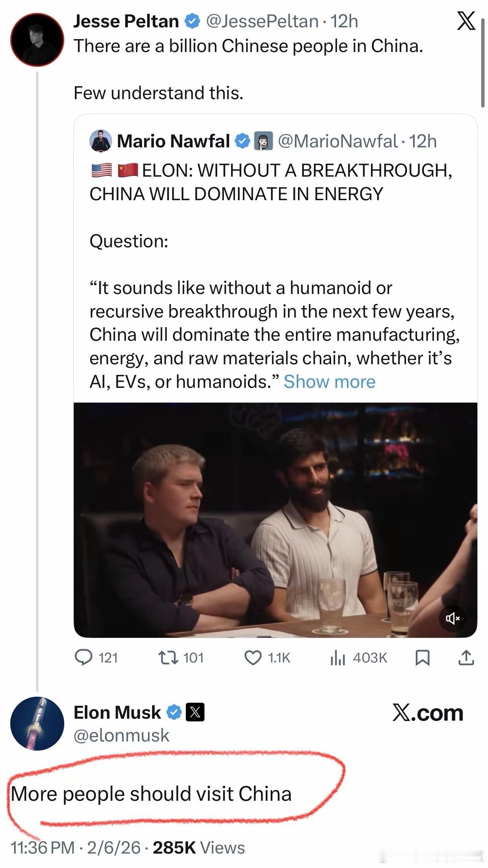Click the X logo at top right
The height and width of the screenshot is (868, 488).
(x=466, y=21)
